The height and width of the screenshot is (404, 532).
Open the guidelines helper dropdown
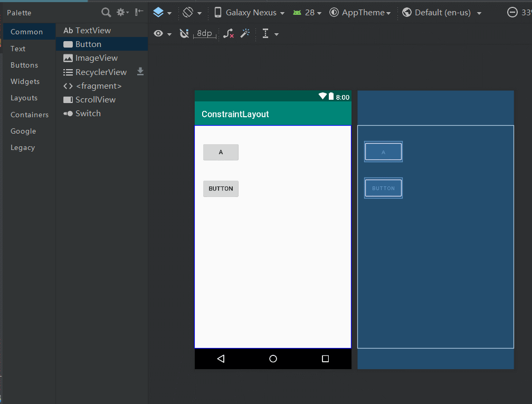tap(270, 34)
